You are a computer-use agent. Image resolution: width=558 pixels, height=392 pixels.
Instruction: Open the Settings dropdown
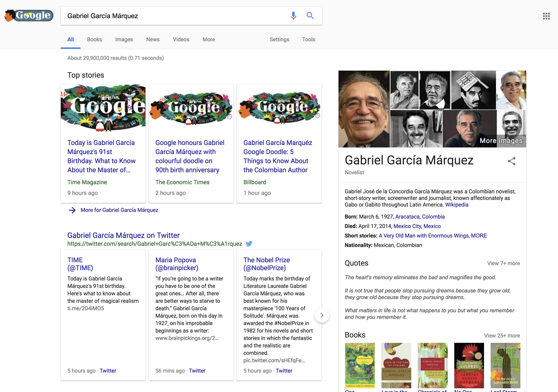coord(279,39)
